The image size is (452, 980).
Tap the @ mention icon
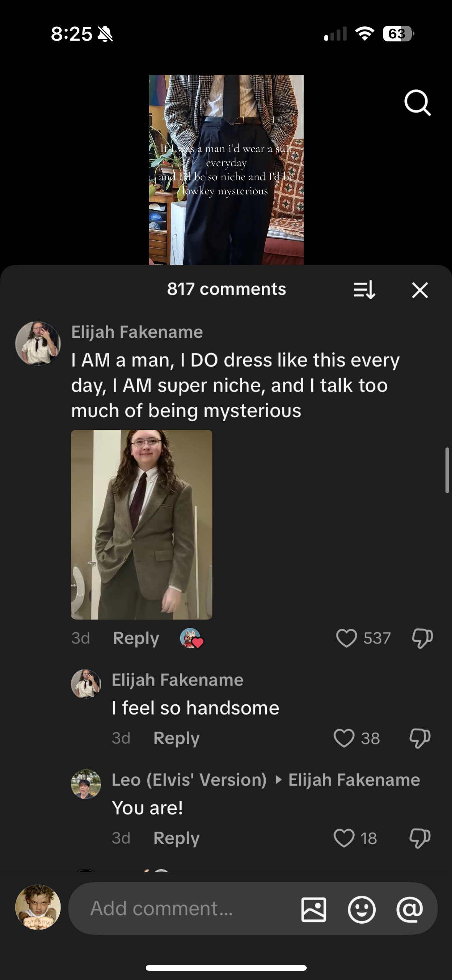click(409, 909)
